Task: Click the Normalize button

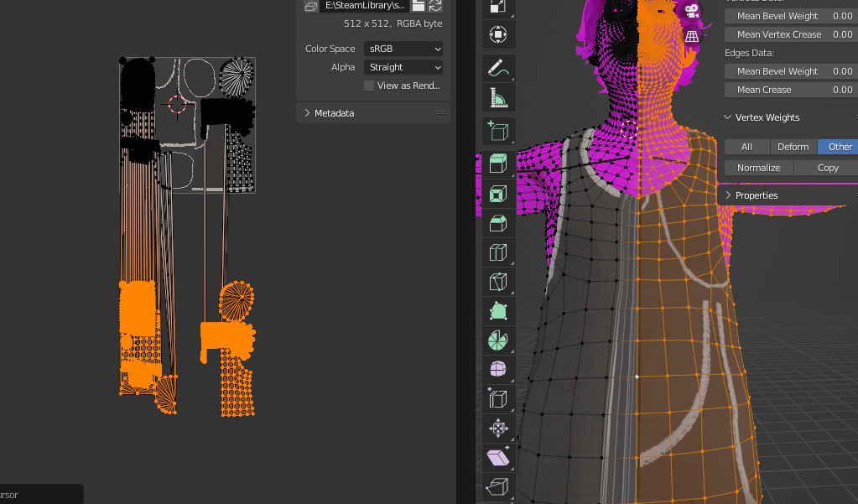Action: [x=758, y=168]
